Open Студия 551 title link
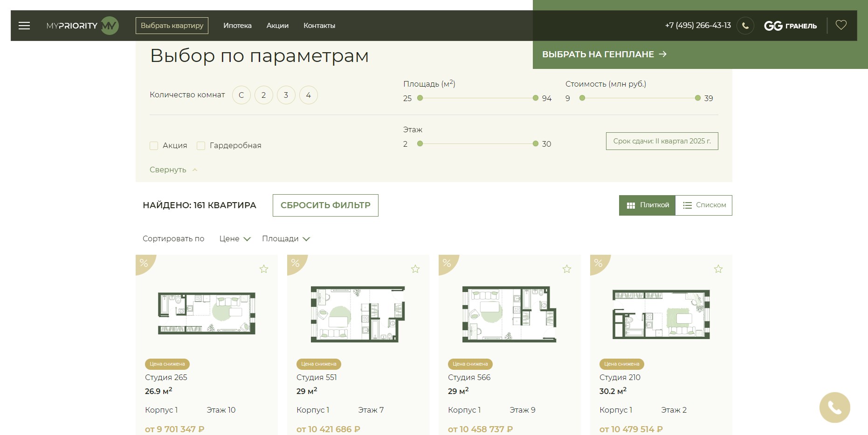The image size is (868, 435). (317, 377)
